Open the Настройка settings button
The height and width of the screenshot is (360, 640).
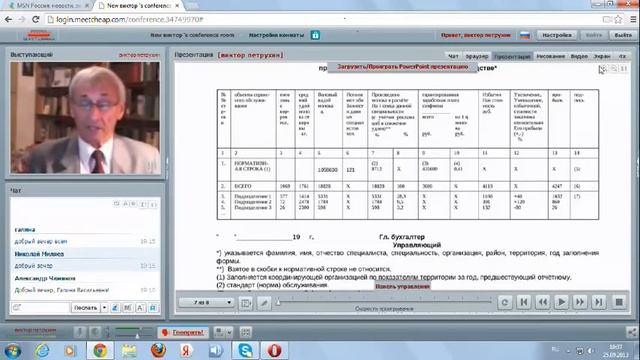click(557, 36)
